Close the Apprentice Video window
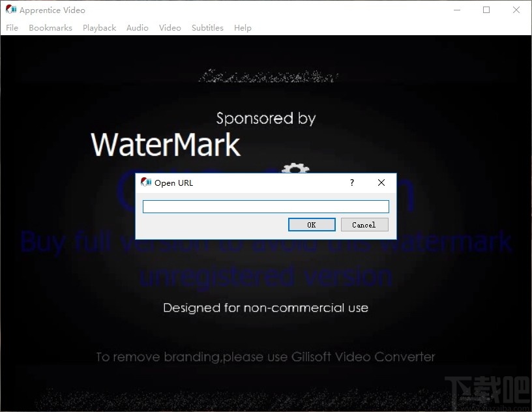 pyautogui.click(x=516, y=10)
